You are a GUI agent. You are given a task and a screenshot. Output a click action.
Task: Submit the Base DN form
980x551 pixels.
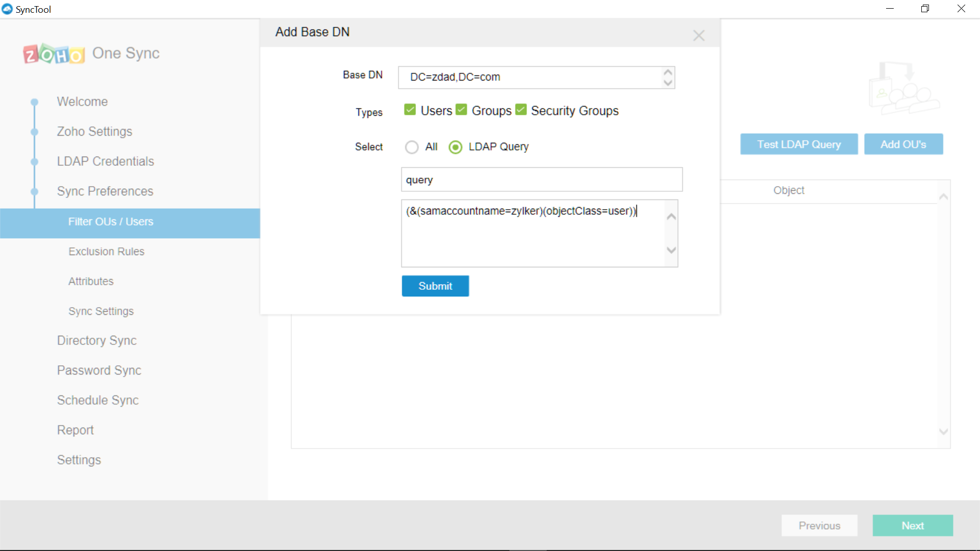pyautogui.click(x=435, y=286)
